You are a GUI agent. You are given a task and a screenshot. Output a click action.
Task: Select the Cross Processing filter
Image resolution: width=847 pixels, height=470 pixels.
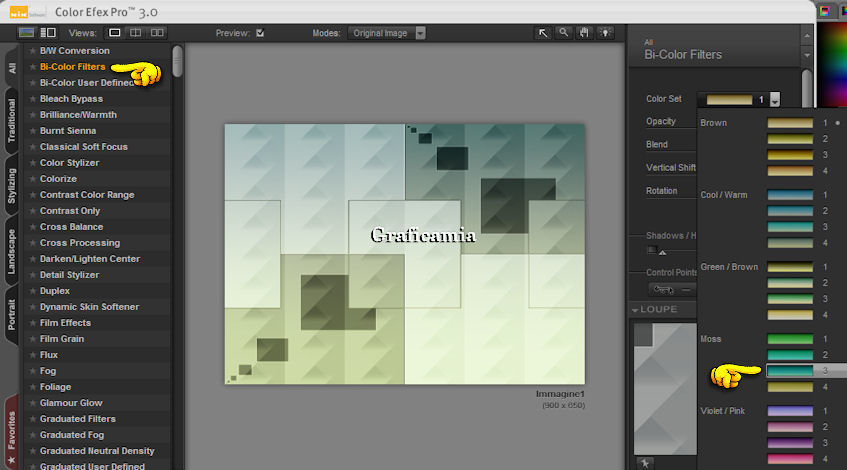pos(79,243)
